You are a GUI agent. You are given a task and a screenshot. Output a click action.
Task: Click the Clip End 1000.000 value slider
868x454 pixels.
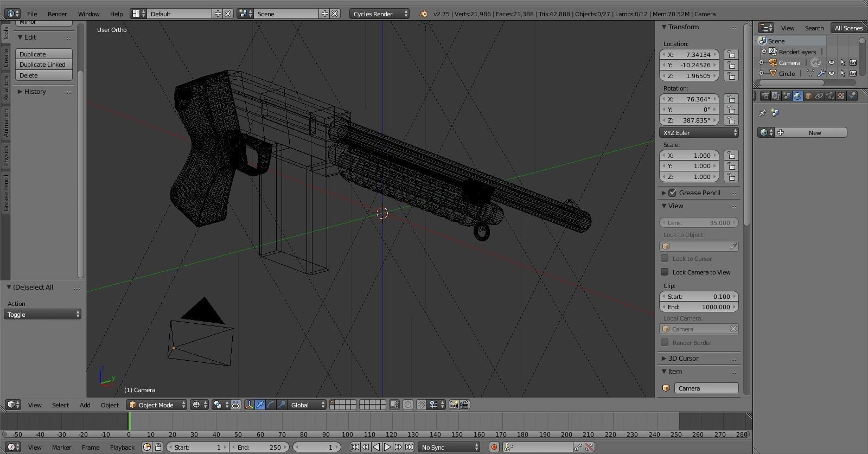tap(699, 306)
